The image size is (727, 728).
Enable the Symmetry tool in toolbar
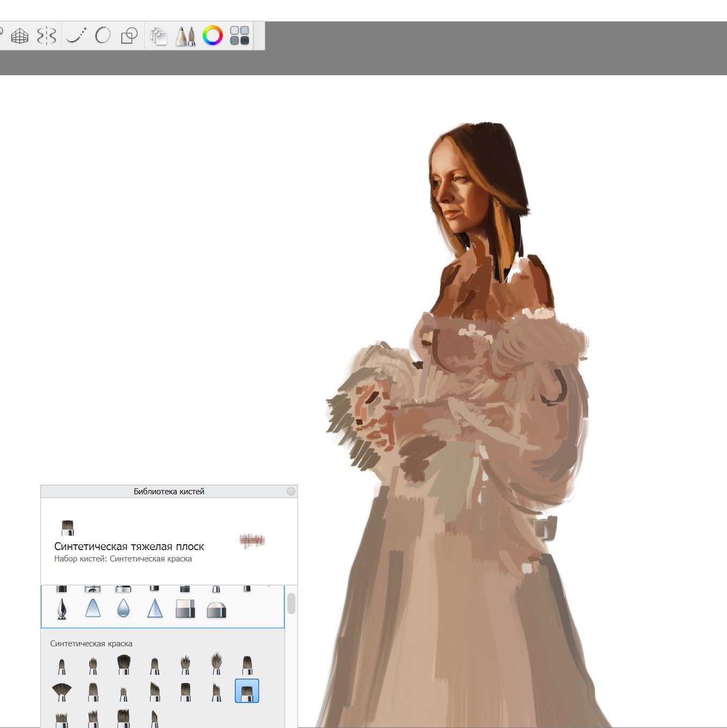(x=47, y=36)
